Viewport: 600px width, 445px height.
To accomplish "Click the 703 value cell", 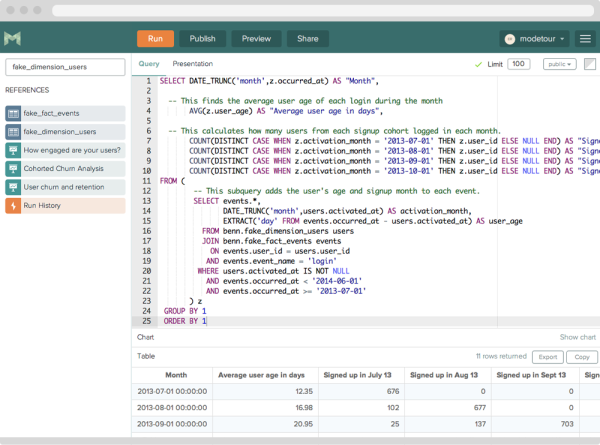I will click(x=535, y=424).
